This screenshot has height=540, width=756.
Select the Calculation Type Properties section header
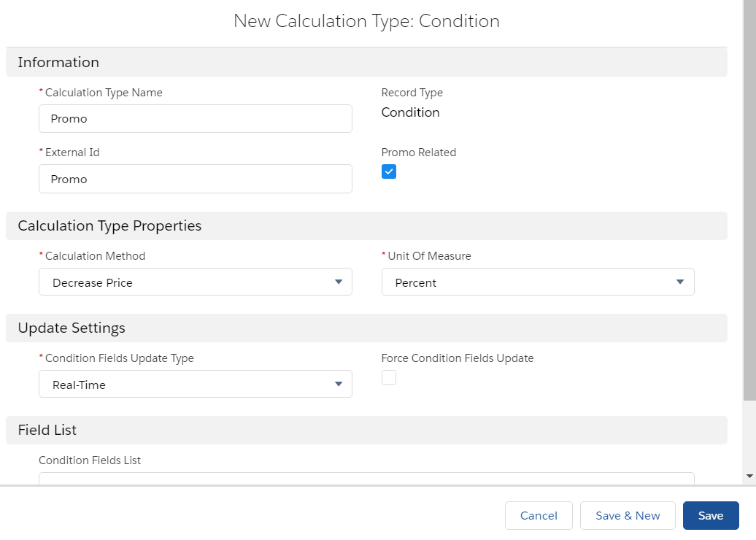pos(109,226)
